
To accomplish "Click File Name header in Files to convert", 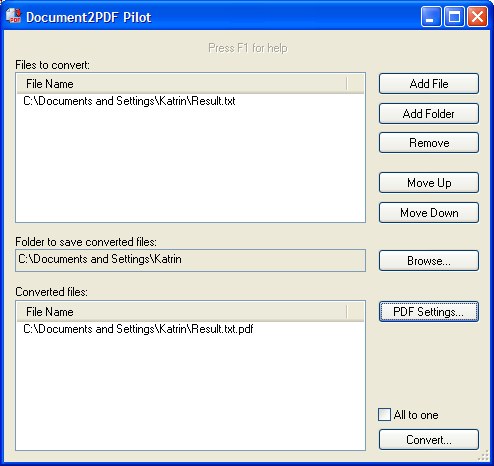I will pos(182,84).
